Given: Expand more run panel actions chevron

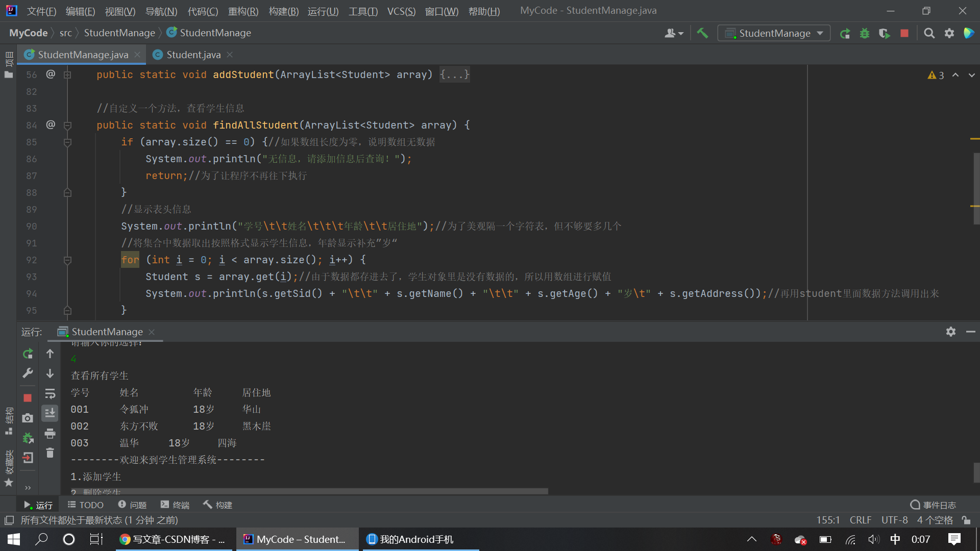Looking at the screenshot, I should (28, 488).
